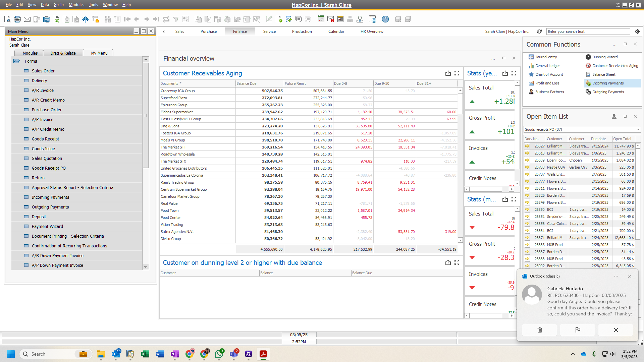
Task: Click the Find binoculars toolbar icon
Action: 108,19
